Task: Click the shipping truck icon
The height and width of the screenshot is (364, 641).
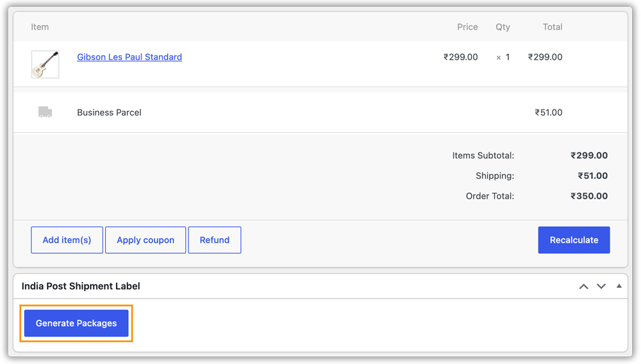Action: [x=45, y=112]
